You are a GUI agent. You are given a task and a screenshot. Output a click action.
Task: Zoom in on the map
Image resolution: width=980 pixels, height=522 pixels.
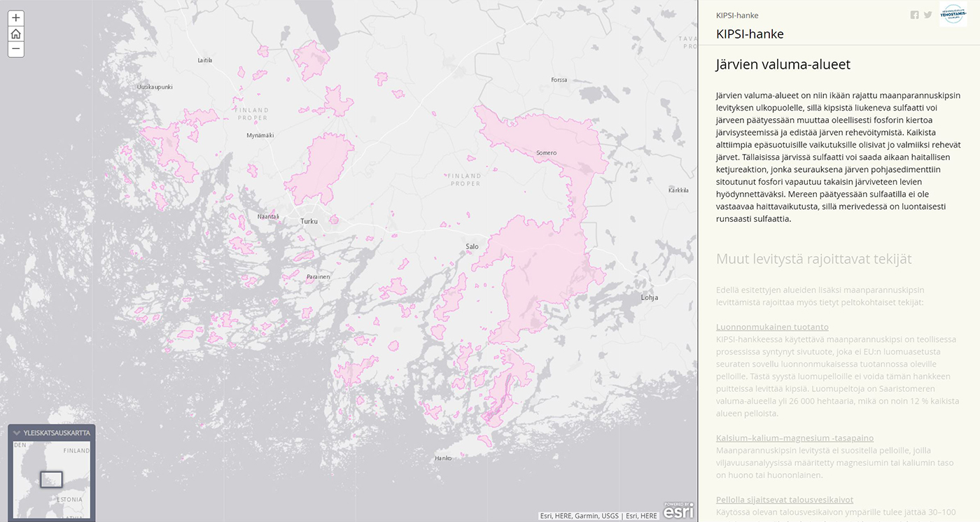[x=15, y=17]
